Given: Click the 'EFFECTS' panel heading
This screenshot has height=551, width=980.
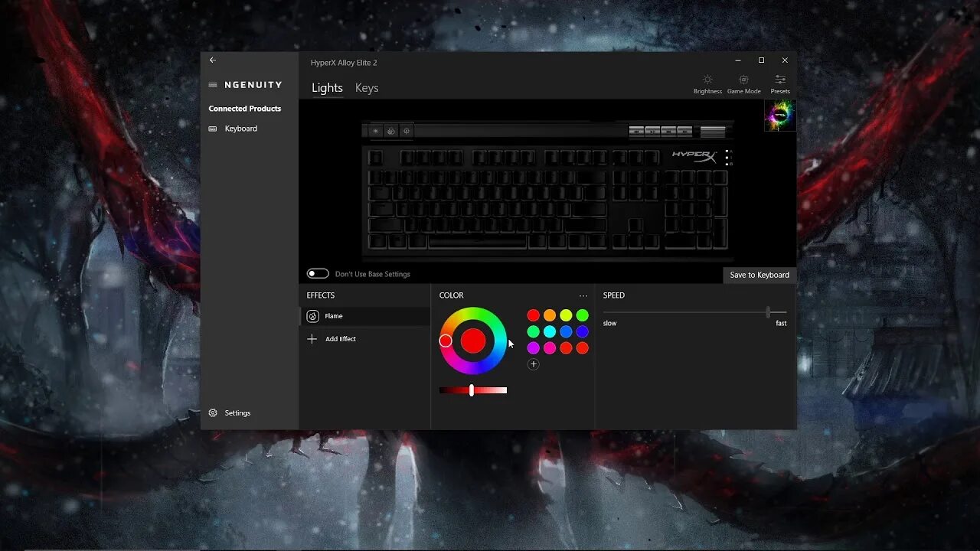Looking at the screenshot, I should tap(321, 295).
